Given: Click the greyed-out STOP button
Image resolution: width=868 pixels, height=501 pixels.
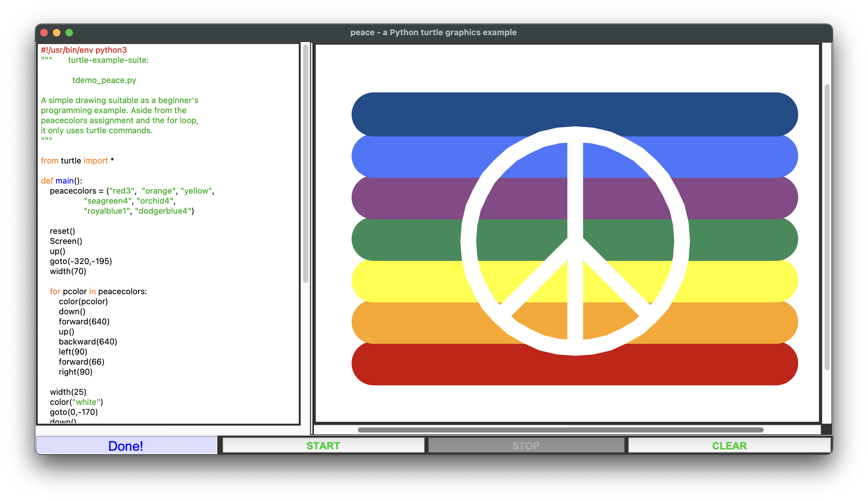Looking at the screenshot, I should [x=526, y=446].
